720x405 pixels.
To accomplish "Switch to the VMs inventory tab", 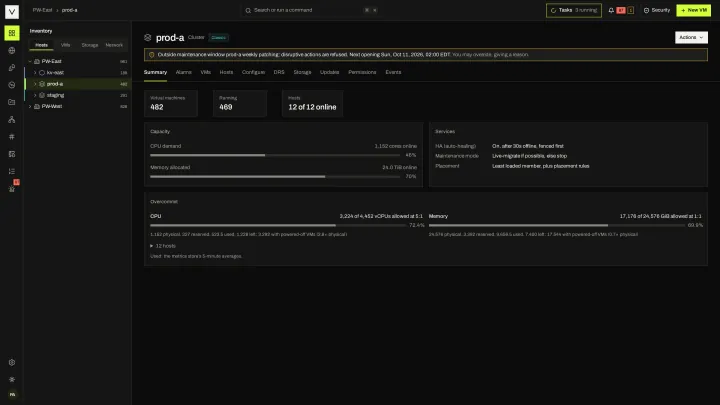I will [66, 45].
